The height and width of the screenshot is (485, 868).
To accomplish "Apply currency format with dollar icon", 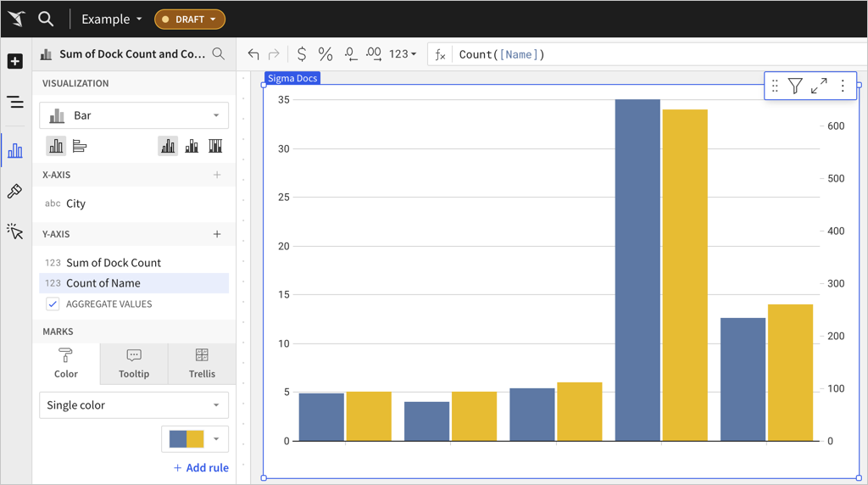I will 302,54.
